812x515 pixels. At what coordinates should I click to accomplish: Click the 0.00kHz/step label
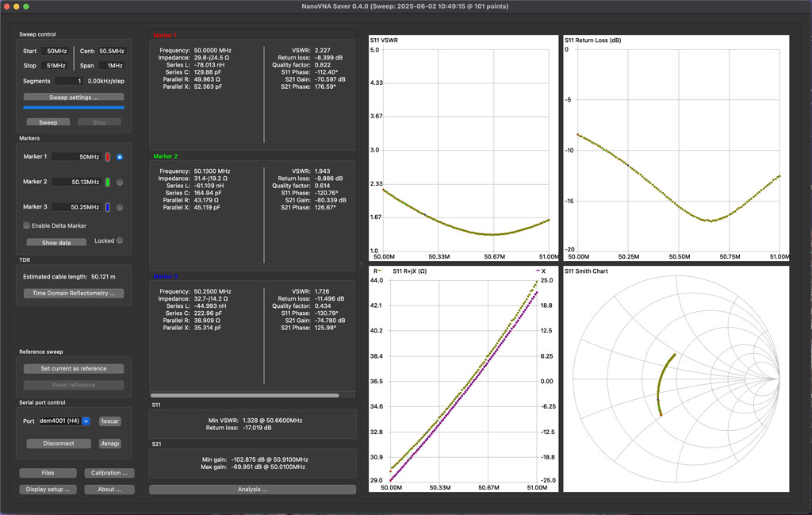tap(105, 81)
